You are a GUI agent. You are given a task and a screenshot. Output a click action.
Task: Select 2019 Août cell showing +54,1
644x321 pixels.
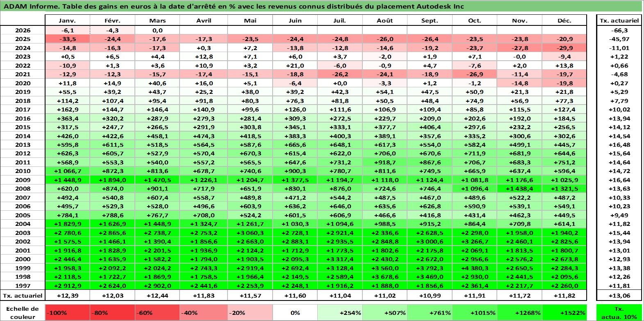coord(385,92)
